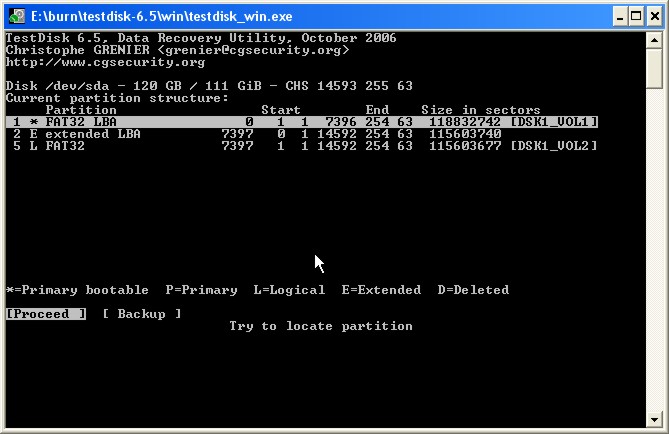669x434 pixels.
Task: Select the Proceed option
Action: pos(46,314)
